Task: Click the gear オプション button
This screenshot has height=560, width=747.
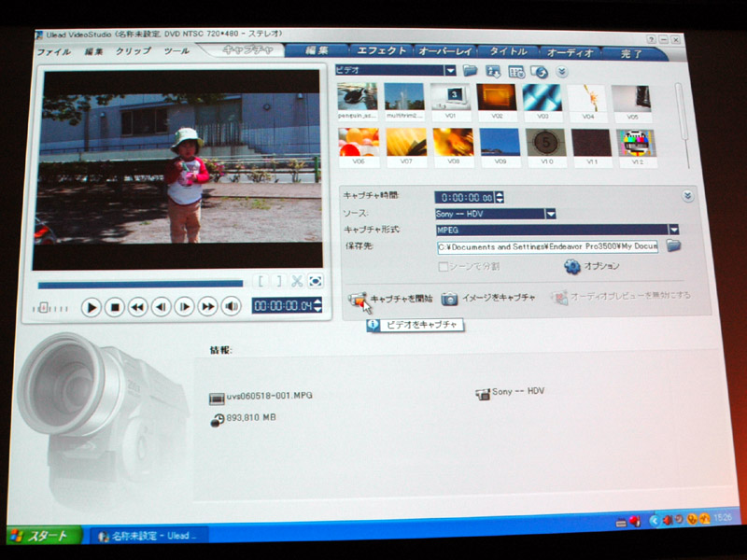Action: coord(590,267)
